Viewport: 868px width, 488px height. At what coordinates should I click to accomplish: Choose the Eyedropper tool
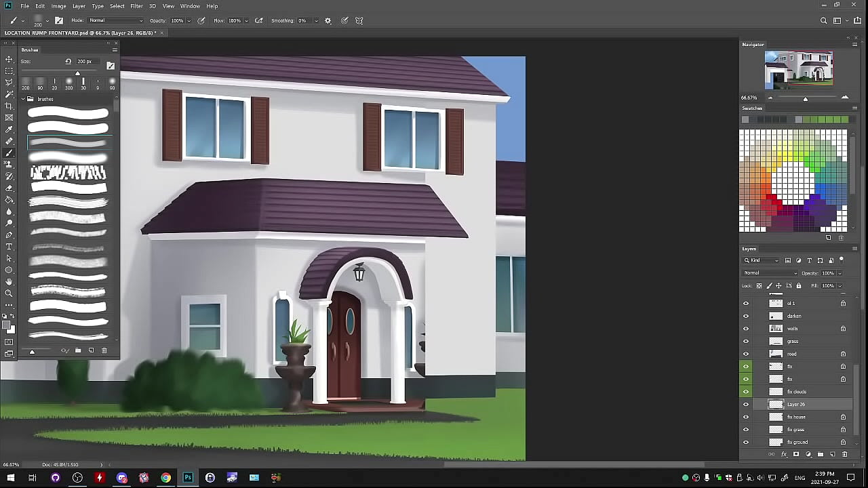tap(9, 129)
